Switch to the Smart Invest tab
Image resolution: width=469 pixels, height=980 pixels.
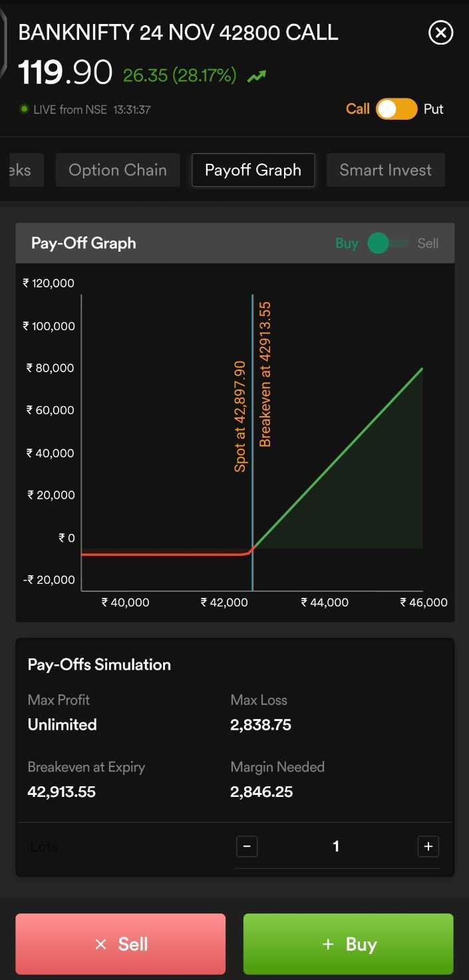coord(385,170)
